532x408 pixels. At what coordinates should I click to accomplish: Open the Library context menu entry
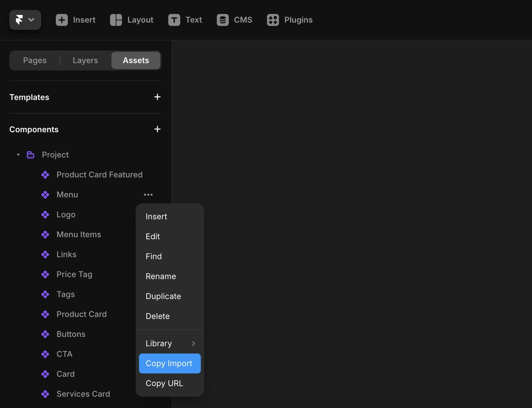[x=170, y=344]
